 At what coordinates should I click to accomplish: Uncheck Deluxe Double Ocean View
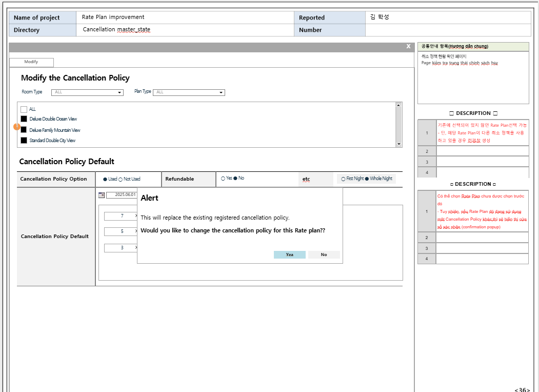coord(24,119)
